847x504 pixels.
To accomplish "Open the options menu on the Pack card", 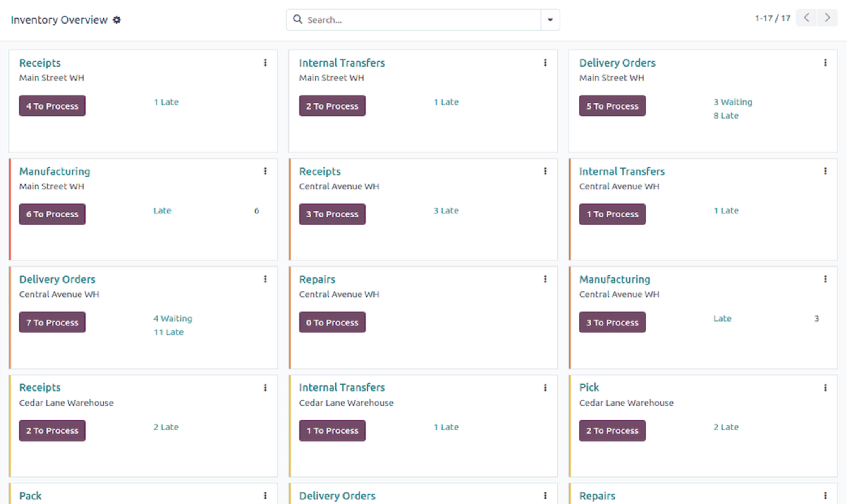I will 265,495.
